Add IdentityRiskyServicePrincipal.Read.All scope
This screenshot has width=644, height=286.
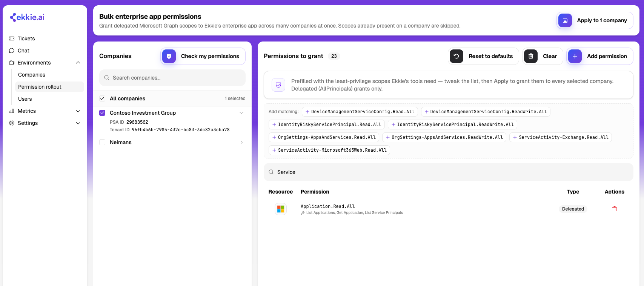[327, 125]
